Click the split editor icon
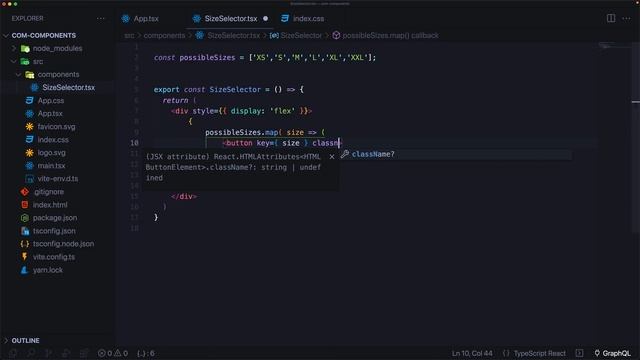Viewport: 640px width, 360px height. coord(611,18)
